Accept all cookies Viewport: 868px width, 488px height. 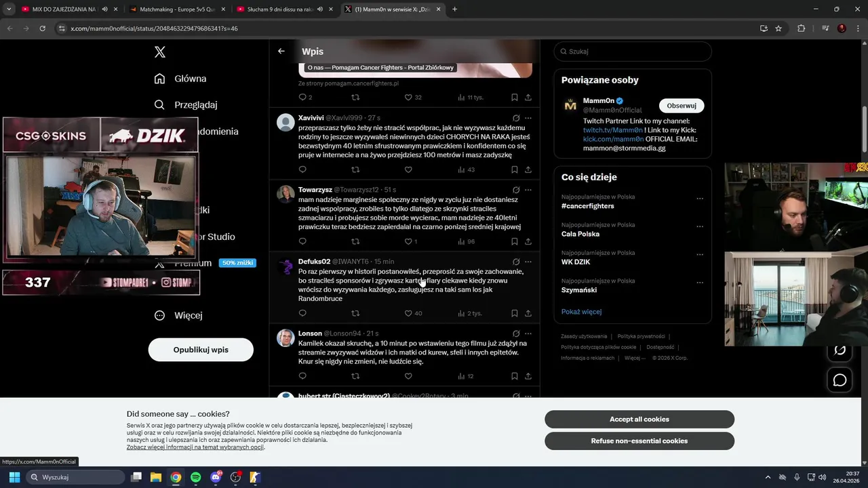639,420
